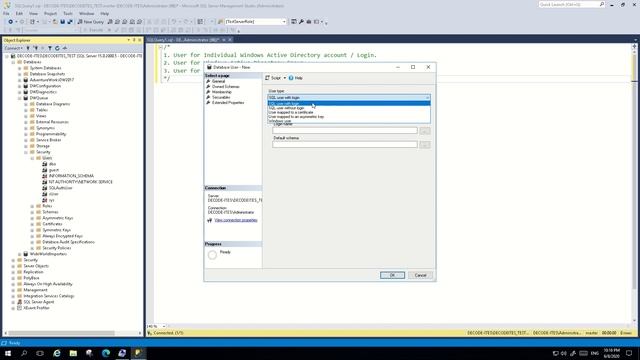Select the dbo user in tree

(x=52, y=164)
